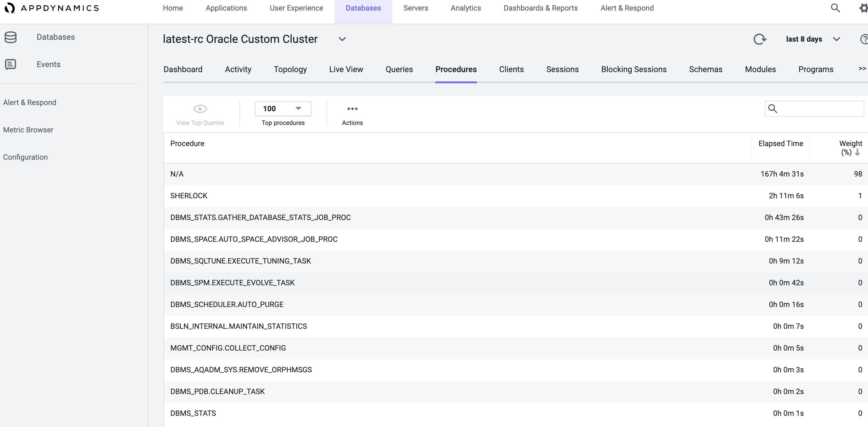The image size is (868, 427).
Task: Select DBMS_SCHEDULER.AUTO_PURGE row
Action: point(515,305)
